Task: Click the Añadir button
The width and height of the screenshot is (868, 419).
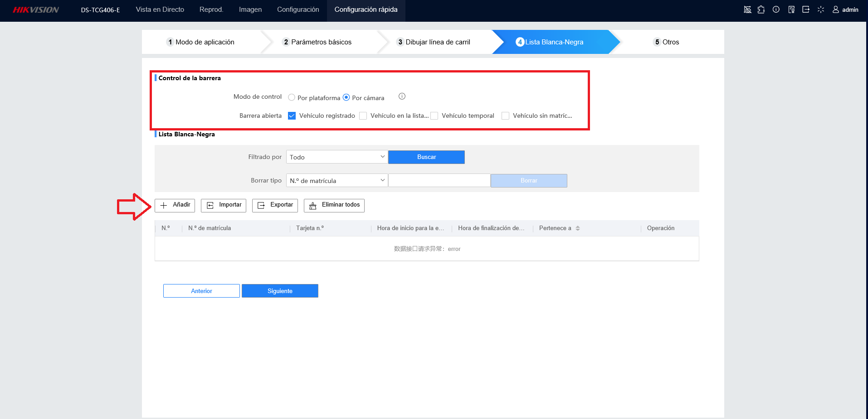Action: click(x=175, y=205)
